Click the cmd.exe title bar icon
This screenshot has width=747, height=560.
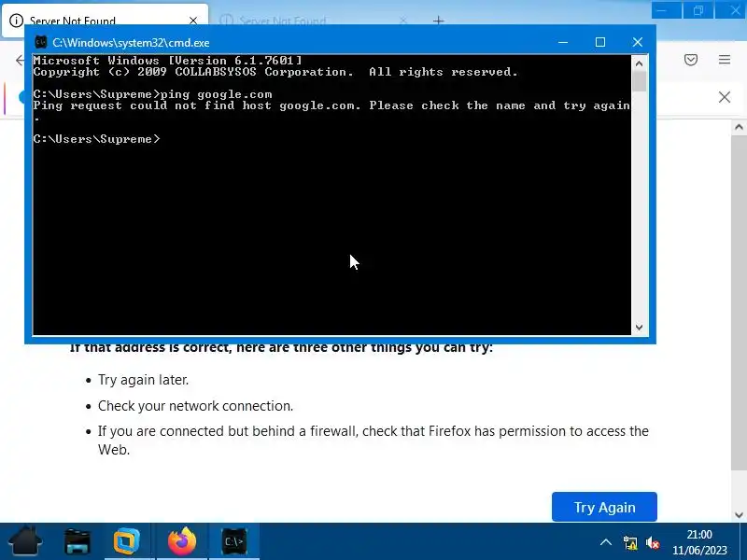click(41, 42)
